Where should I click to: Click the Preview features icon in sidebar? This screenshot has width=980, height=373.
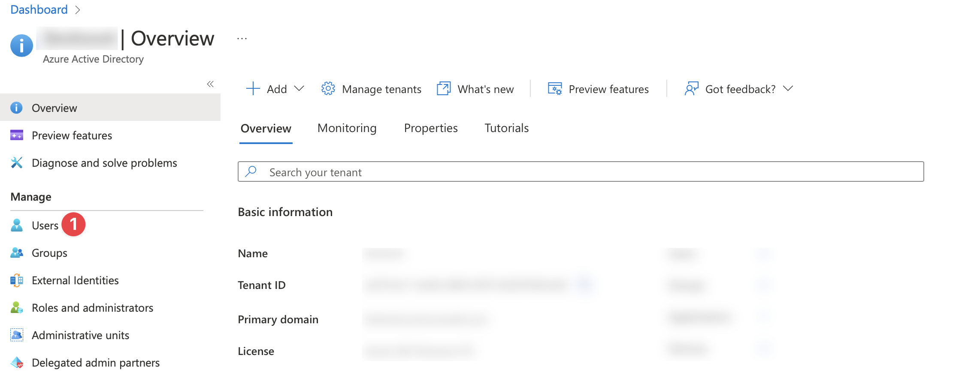(x=17, y=135)
